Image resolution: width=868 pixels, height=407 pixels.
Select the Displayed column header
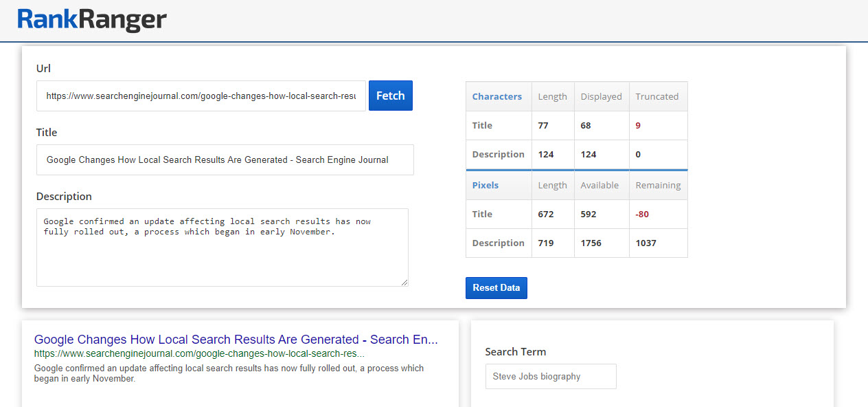[x=601, y=97]
